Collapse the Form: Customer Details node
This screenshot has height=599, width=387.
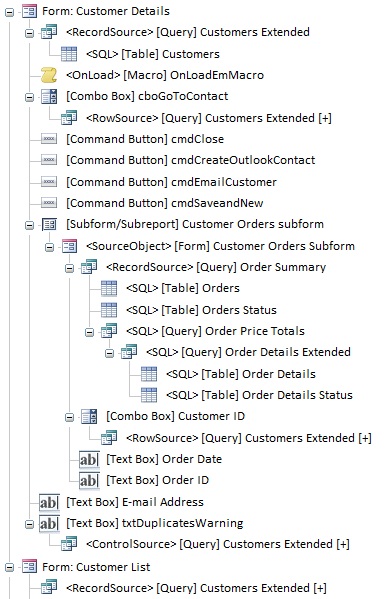(9, 12)
